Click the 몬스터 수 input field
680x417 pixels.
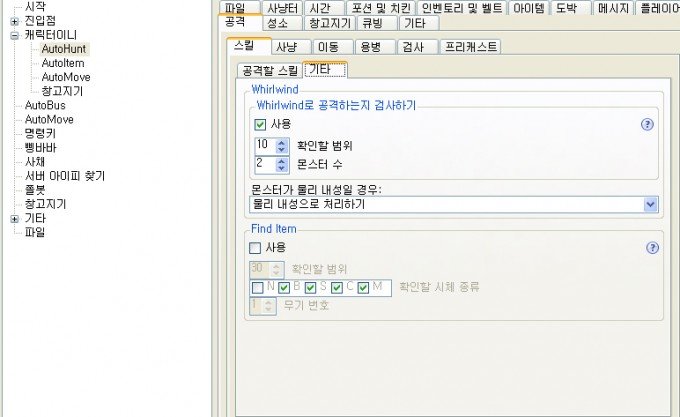(x=265, y=165)
